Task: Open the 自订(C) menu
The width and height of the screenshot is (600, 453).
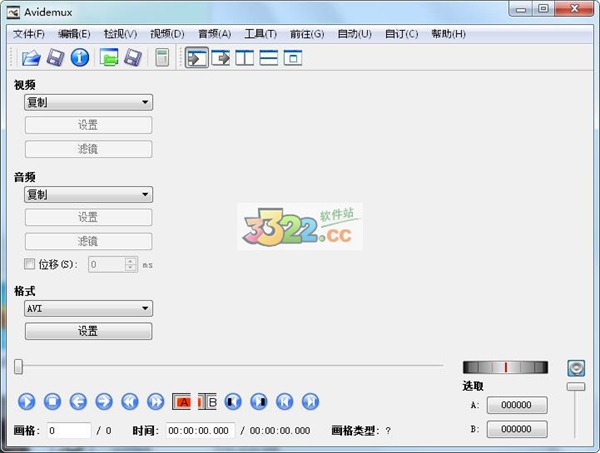Action: 401,34
